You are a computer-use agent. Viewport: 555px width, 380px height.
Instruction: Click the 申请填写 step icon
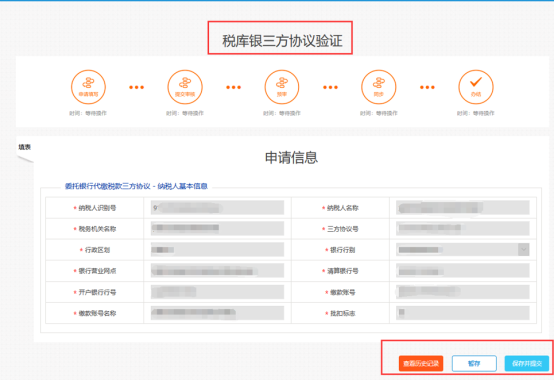point(88,87)
